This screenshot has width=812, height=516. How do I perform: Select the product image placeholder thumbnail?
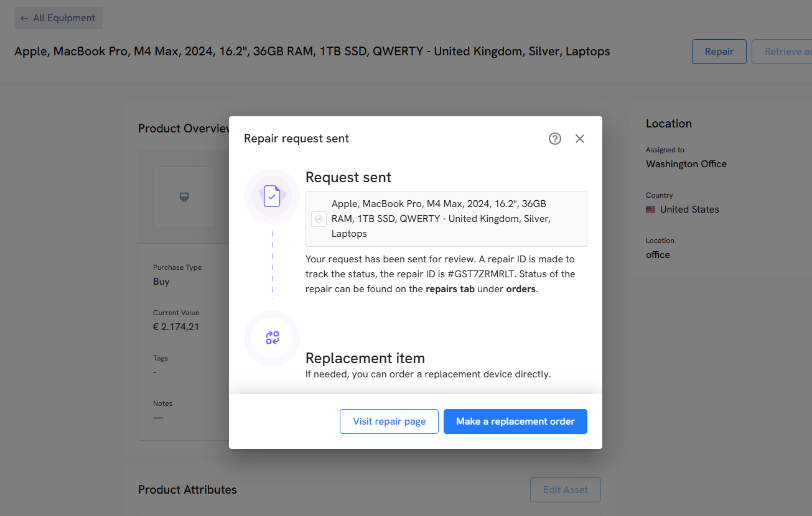coord(184,197)
